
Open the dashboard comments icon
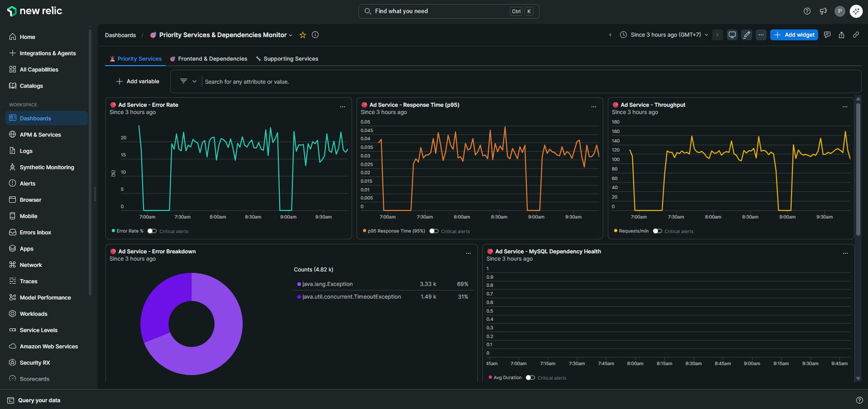827,35
